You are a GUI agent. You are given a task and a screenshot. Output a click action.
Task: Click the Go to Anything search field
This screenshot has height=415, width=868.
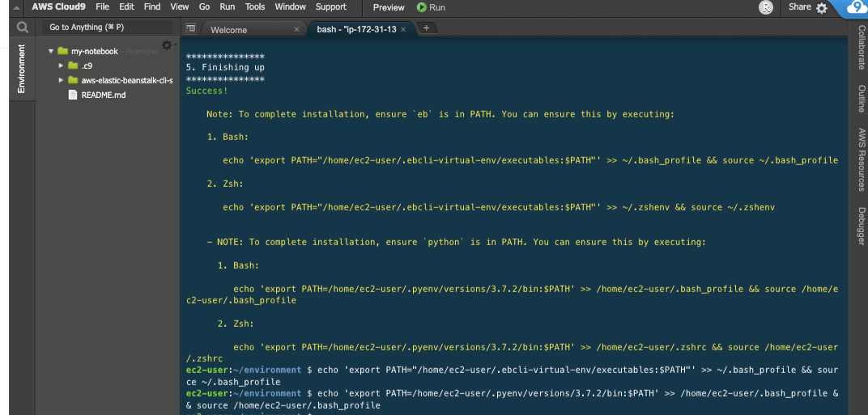(x=108, y=28)
